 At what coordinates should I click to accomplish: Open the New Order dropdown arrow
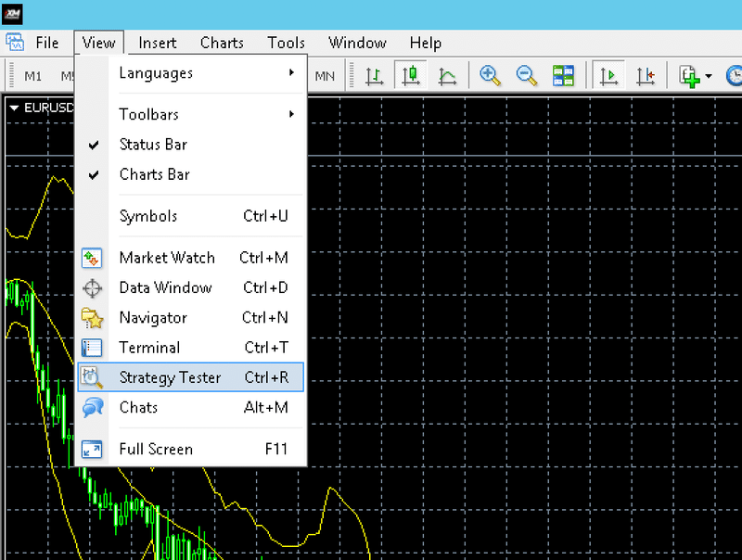[x=708, y=75]
